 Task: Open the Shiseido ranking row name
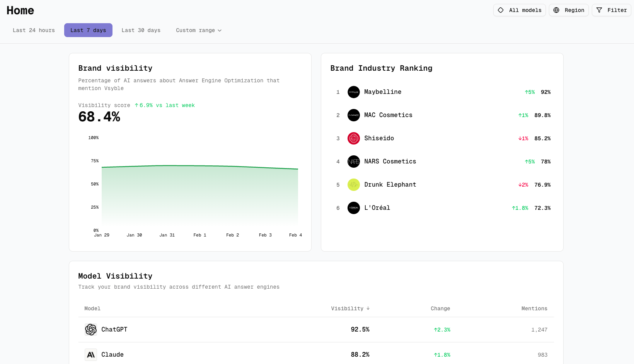point(379,138)
